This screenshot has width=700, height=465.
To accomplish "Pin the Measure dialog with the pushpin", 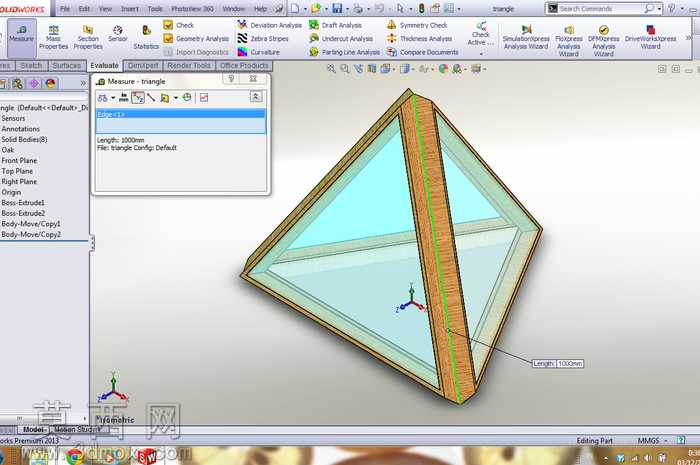I will [x=231, y=79].
